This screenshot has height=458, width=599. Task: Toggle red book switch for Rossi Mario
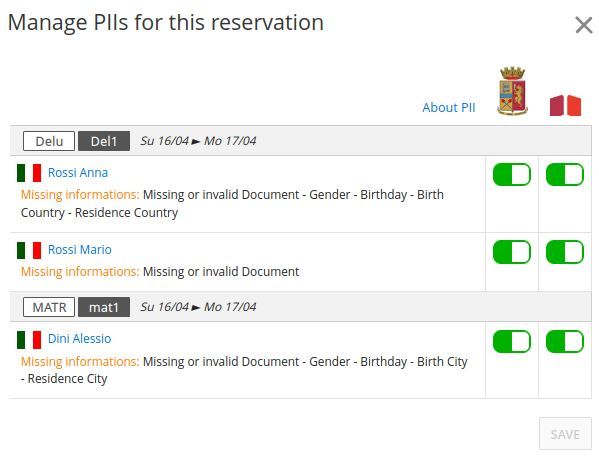click(565, 252)
